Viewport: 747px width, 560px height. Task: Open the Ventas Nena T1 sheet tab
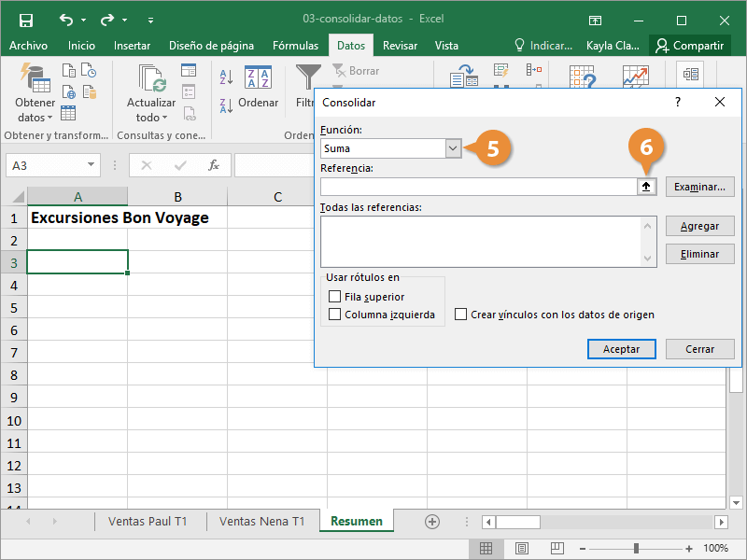coord(261,522)
